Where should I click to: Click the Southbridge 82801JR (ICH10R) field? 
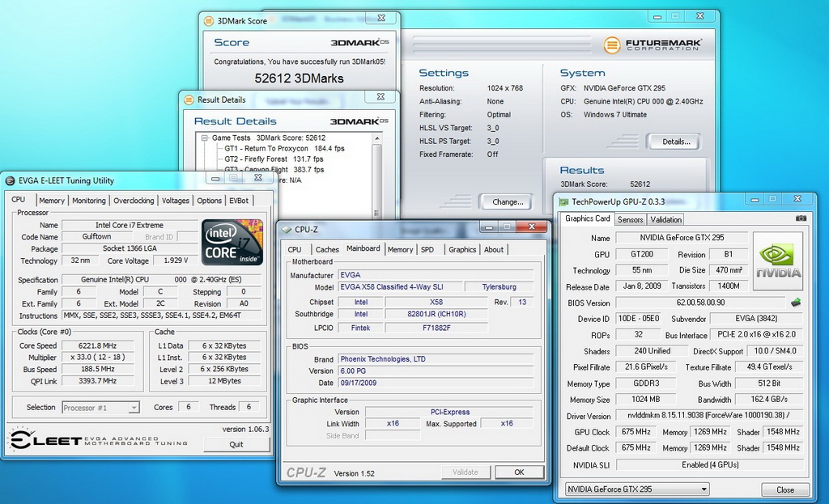436,314
